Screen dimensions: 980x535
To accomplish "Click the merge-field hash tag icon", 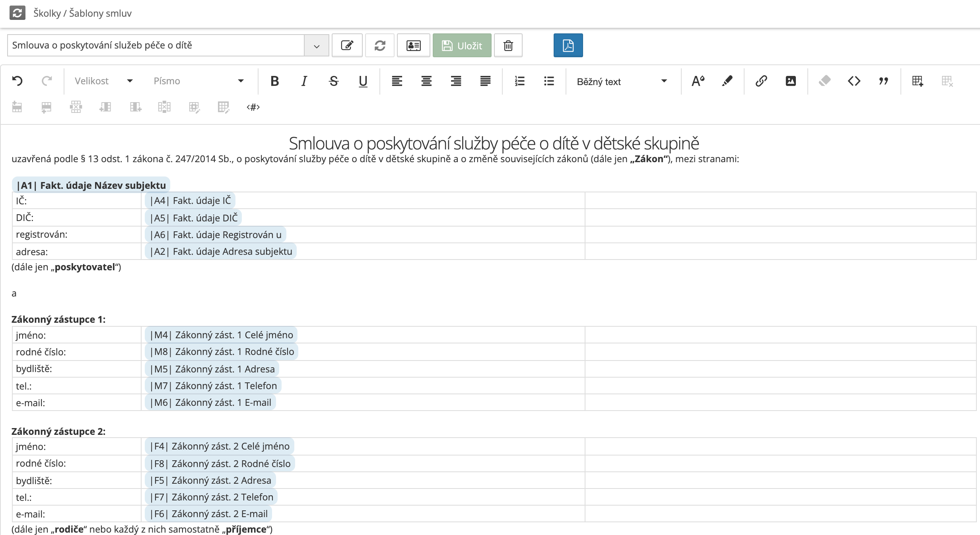I will click(253, 107).
